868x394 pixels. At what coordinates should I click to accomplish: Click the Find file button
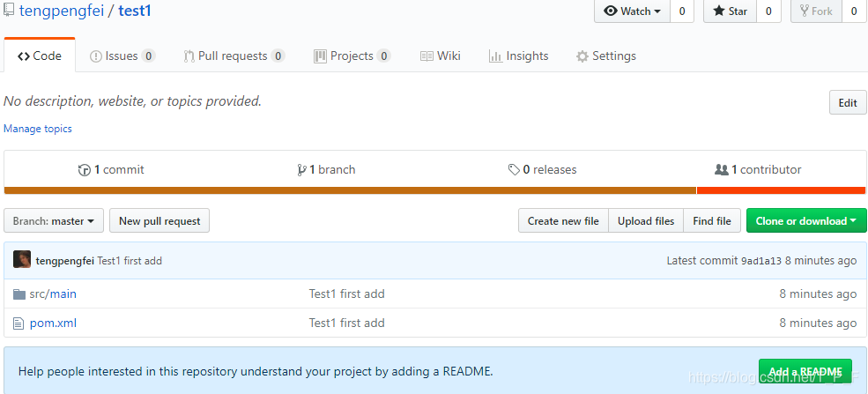point(712,220)
